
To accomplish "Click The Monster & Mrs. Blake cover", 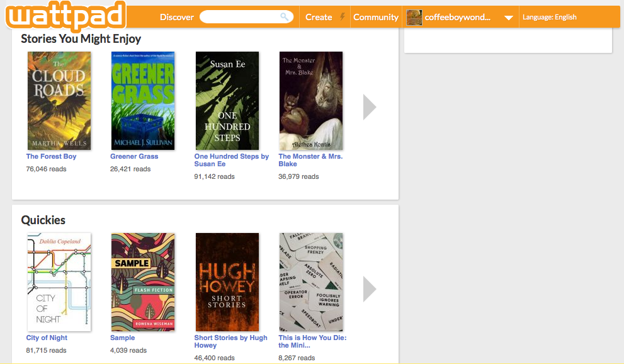I will (x=311, y=101).
